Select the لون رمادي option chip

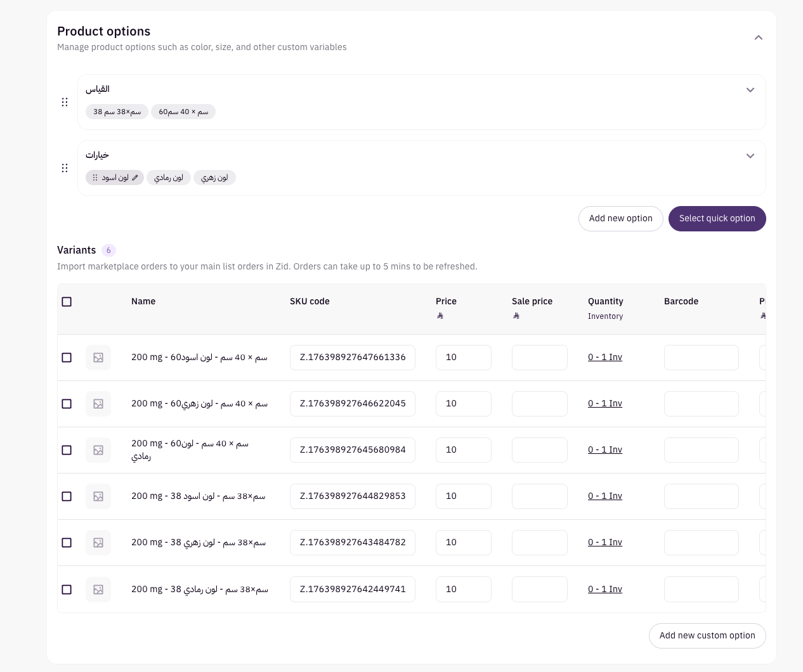point(169,178)
